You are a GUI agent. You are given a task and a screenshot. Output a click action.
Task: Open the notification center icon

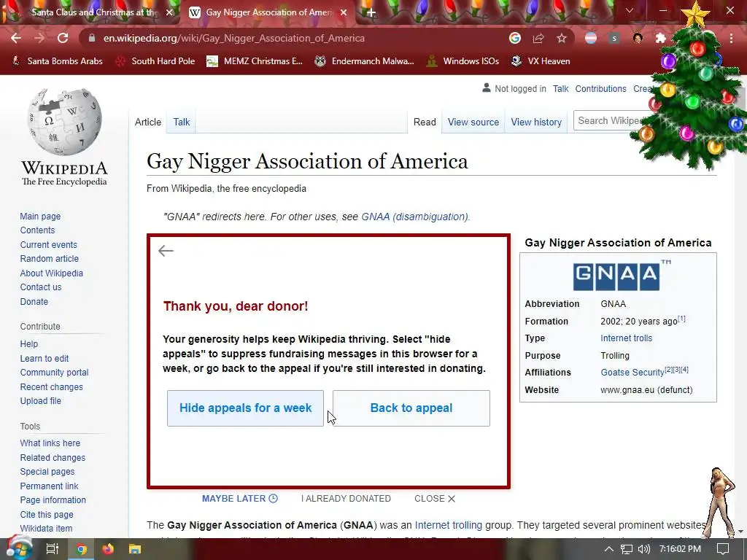(723, 549)
